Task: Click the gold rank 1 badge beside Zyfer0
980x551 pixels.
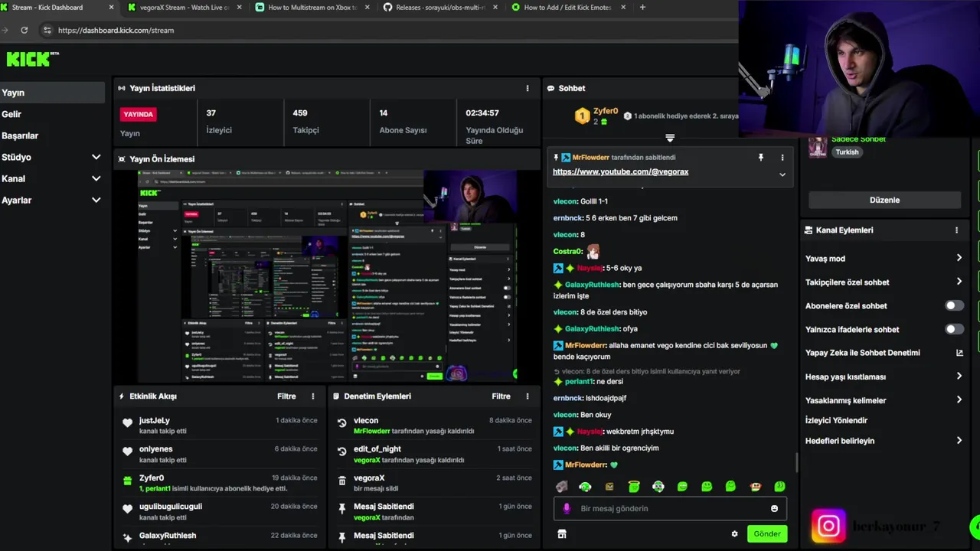Action: point(583,116)
